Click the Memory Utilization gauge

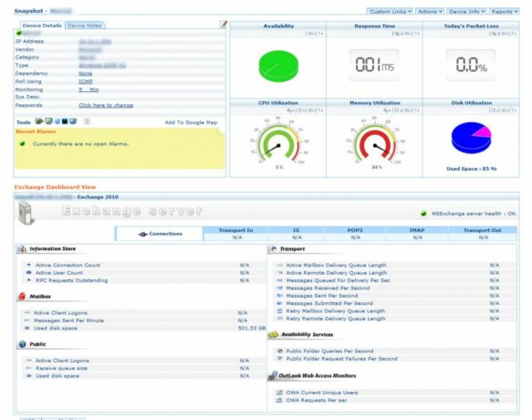coord(374,142)
